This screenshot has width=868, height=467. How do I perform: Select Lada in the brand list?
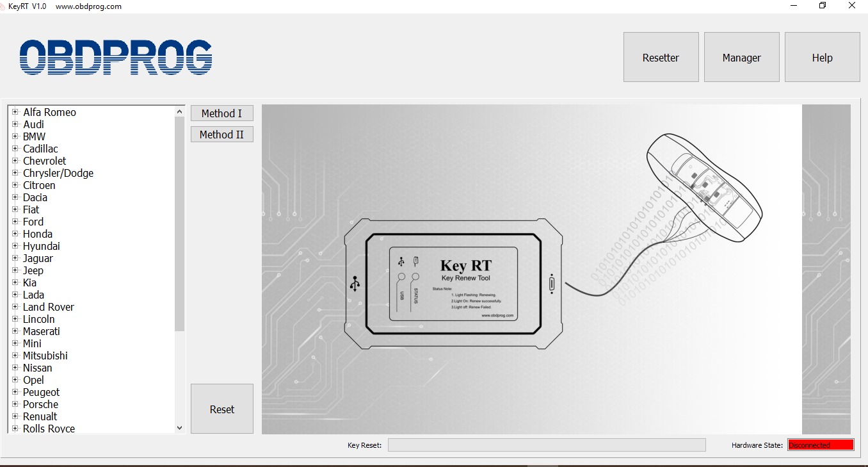(33, 295)
